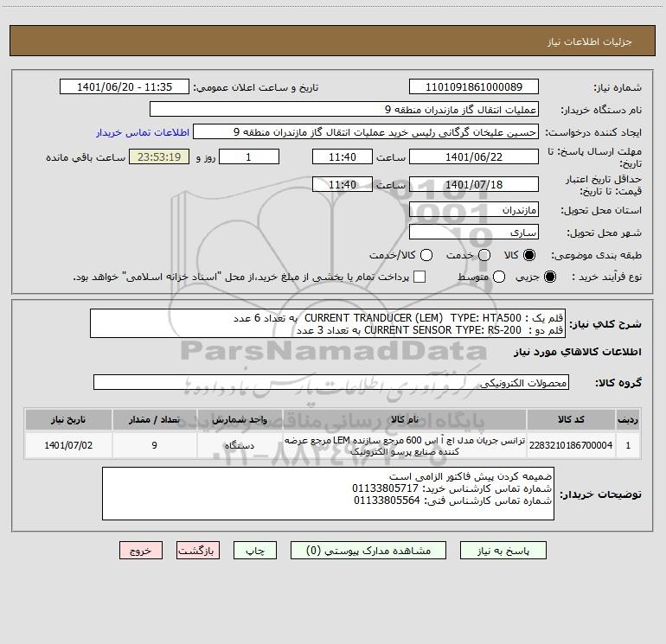This screenshot has height=644, width=666.
Task: Click the quantity cell showing 9
Action: pyautogui.click(x=155, y=445)
